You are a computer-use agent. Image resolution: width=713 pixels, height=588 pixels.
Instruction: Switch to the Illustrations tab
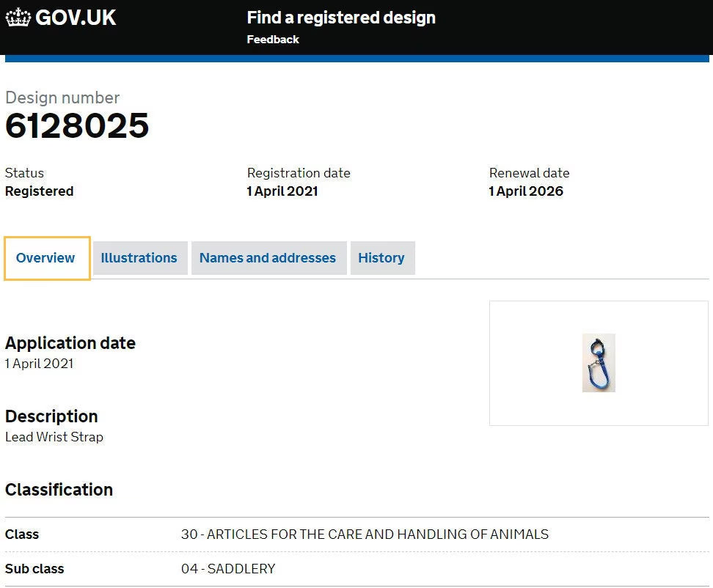(x=139, y=258)
